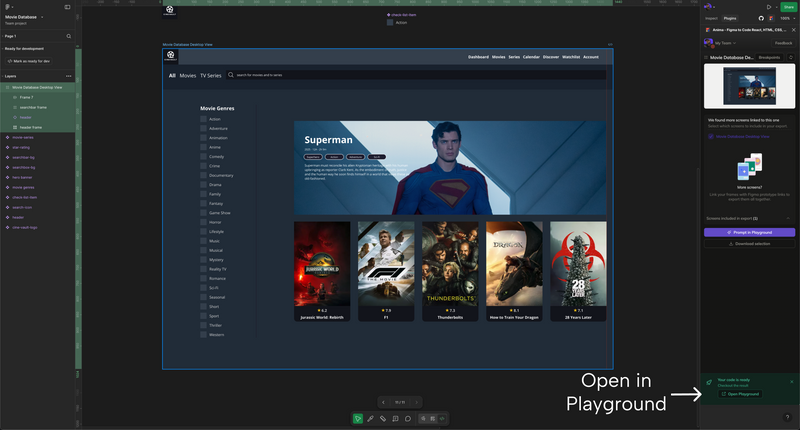Check the Drama genre checkbox

click(204, 185)
